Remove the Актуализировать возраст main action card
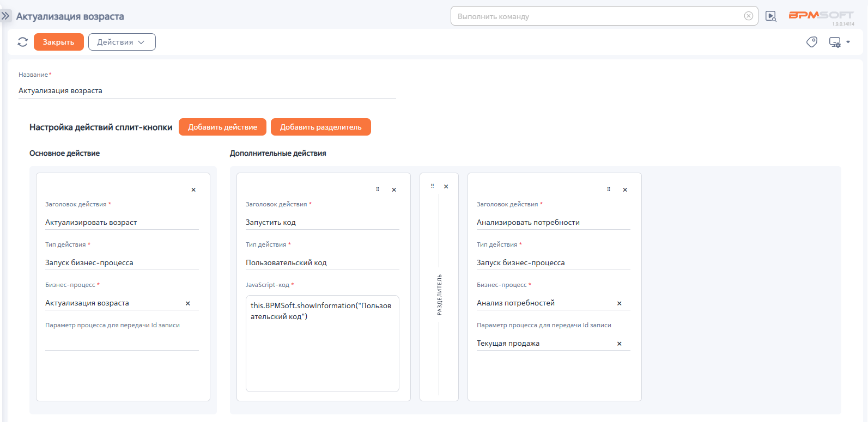 (193, 189)
